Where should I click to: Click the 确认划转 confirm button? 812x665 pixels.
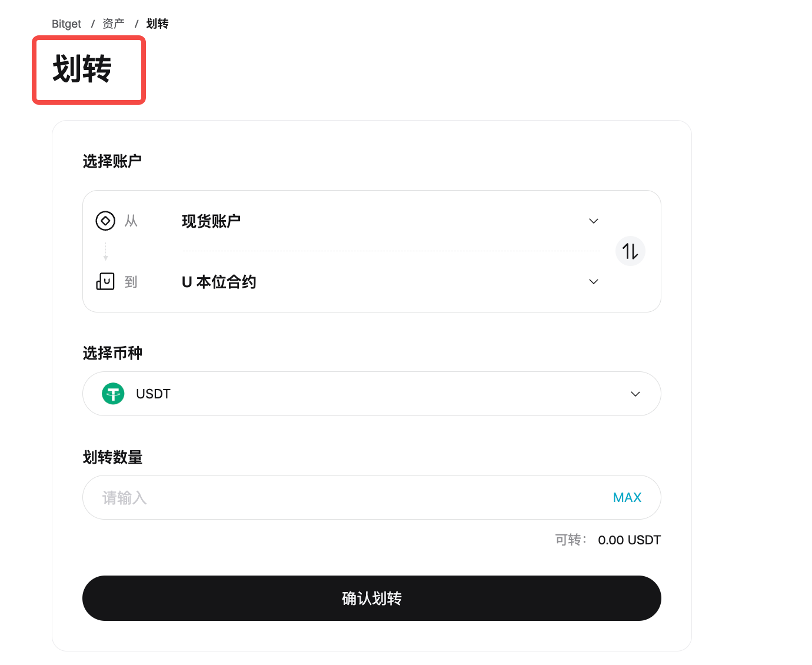(x=372, y=598)
